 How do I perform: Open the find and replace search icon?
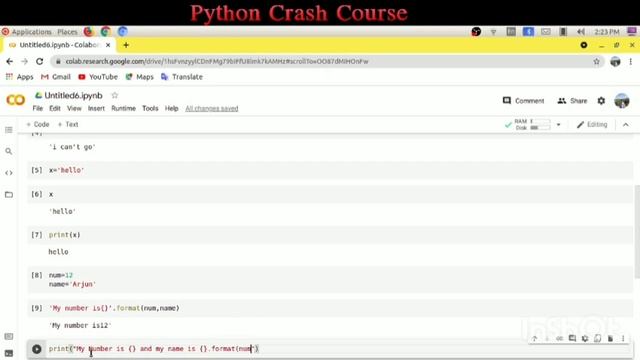tap(9, 151)
